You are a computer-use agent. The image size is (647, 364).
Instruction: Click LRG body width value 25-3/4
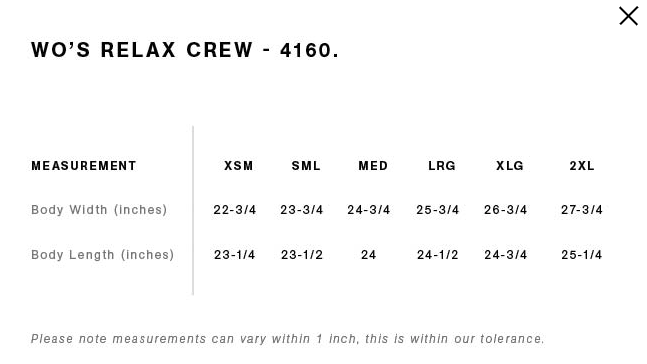pyautogui.click(x=437, y=210)
